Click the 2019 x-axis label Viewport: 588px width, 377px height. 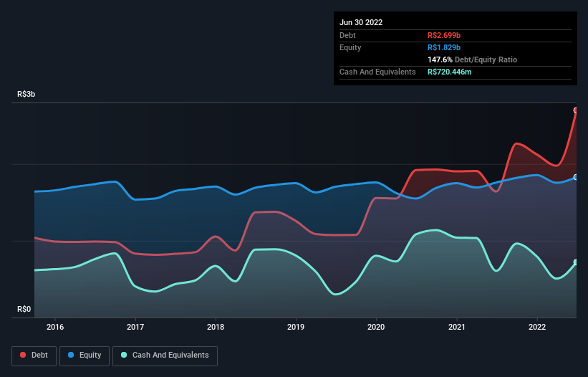tap(296, 327)
